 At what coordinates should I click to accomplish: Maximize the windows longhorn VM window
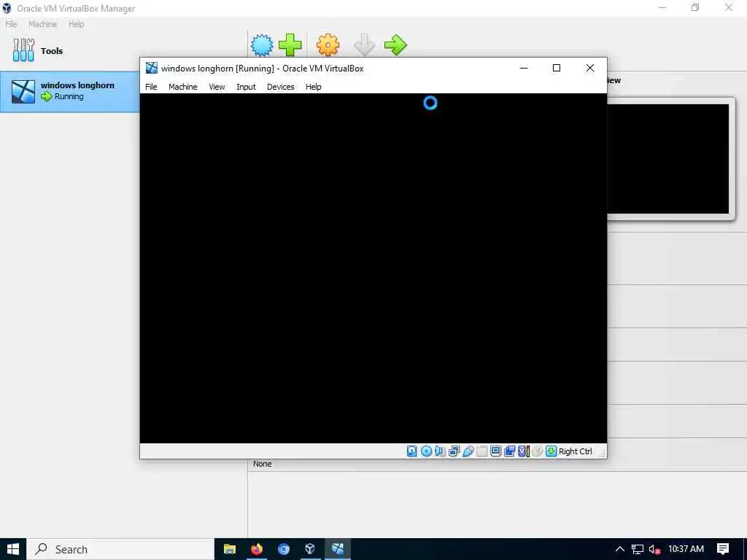[557, 68]
